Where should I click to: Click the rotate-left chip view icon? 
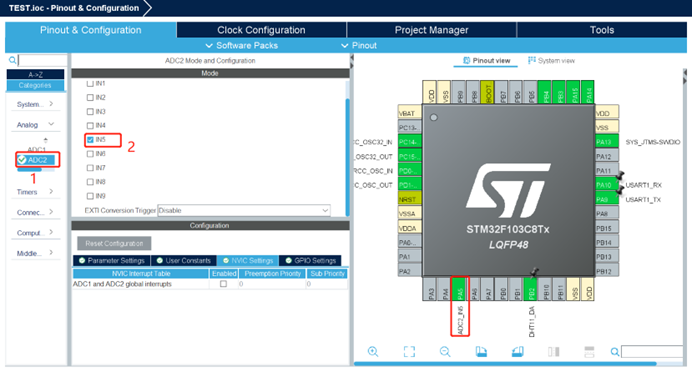pos(481,352)
